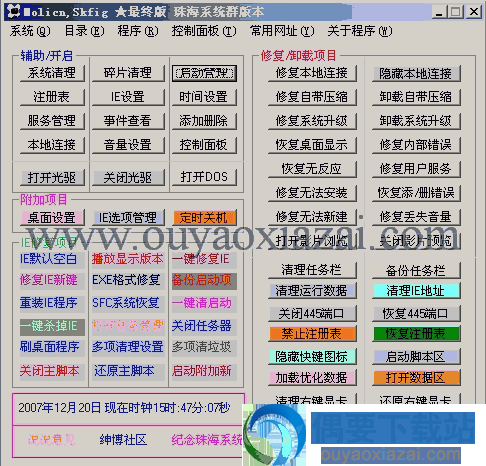The image size is (486, 466).
Task: Click the orange 定时关机 button
Action: point(204,218)
